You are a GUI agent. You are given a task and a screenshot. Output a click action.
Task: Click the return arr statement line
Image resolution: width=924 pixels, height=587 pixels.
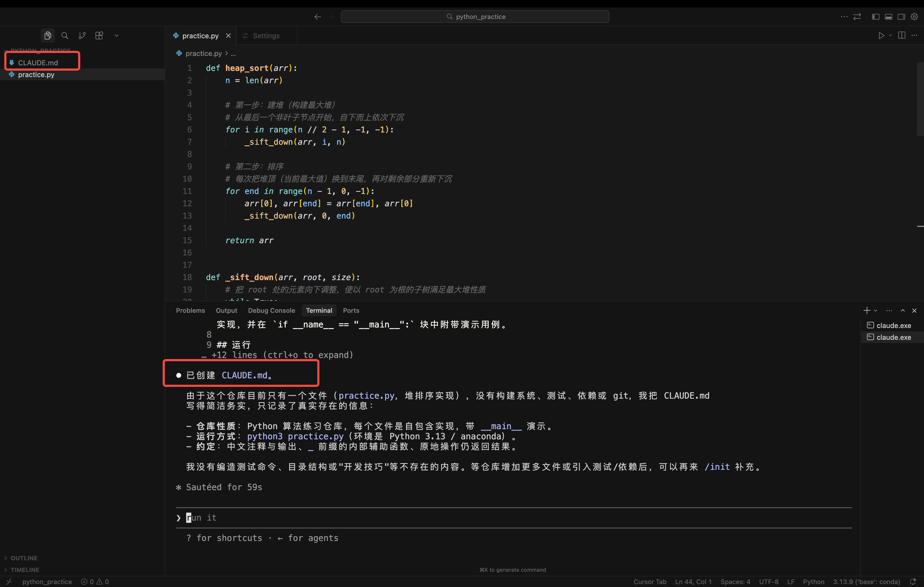(x=249, y=241)
